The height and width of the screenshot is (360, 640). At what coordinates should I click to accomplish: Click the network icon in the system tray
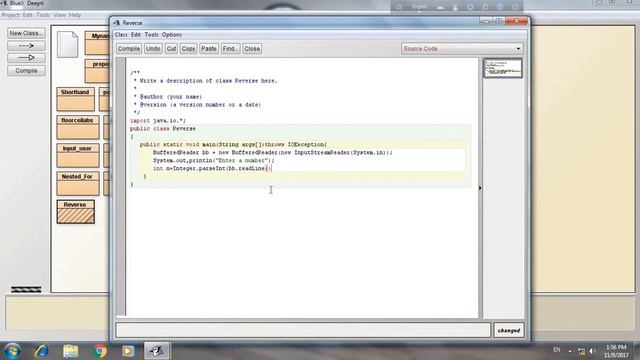click(582, 351)
